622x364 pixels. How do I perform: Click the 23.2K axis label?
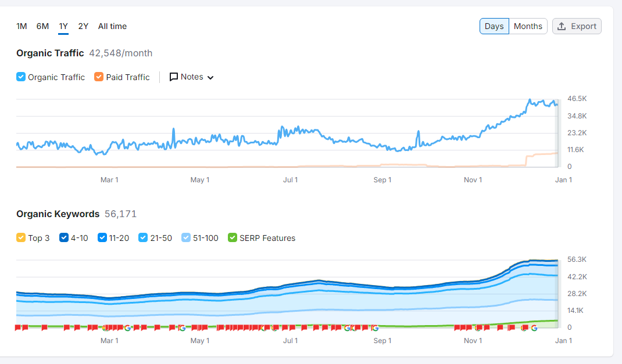click(x=577, y=133)
